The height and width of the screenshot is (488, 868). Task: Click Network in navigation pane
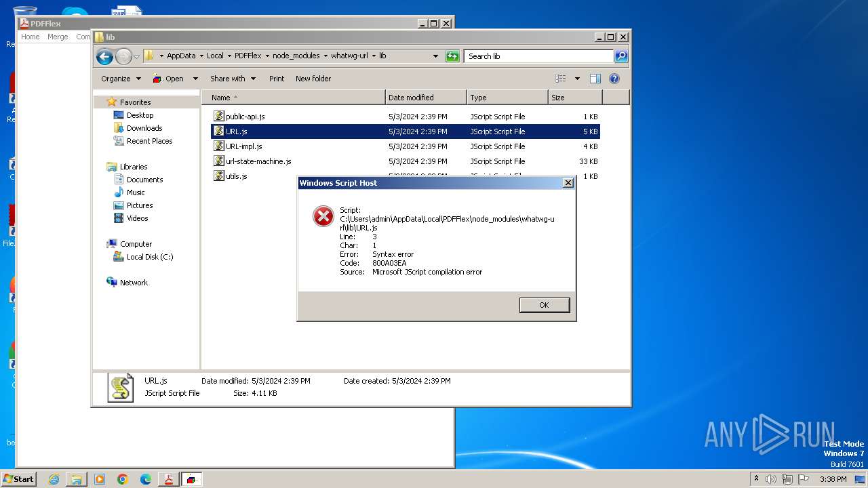[x=134, y=283]
